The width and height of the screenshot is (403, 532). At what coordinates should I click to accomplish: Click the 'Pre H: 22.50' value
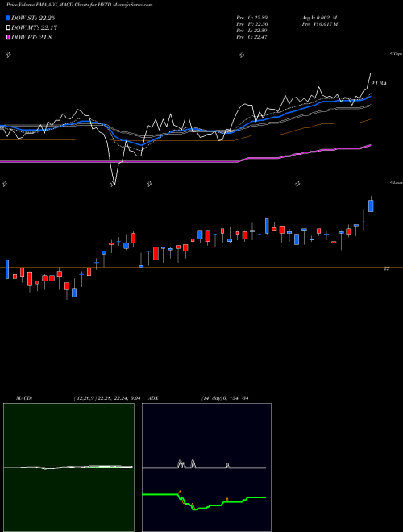pos(251,23)
